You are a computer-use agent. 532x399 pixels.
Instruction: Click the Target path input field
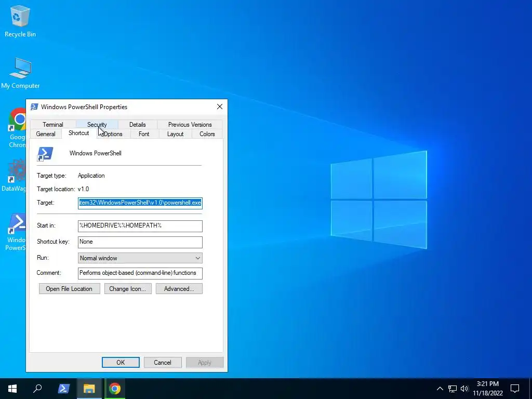pyautogui.click(x=140, y=203)
